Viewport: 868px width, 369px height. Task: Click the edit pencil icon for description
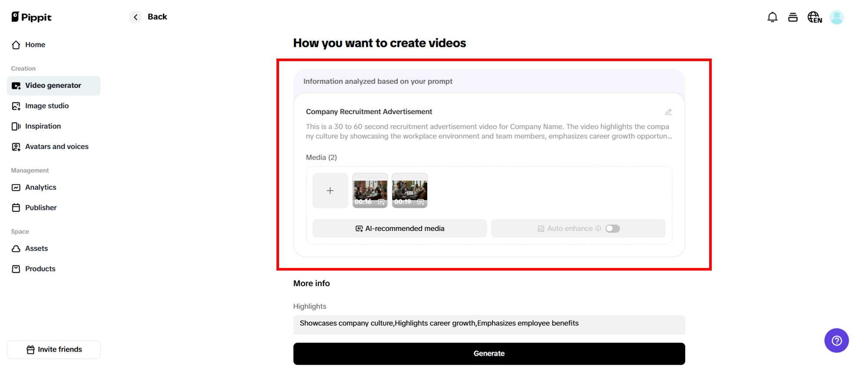click(x=668, y=112)
